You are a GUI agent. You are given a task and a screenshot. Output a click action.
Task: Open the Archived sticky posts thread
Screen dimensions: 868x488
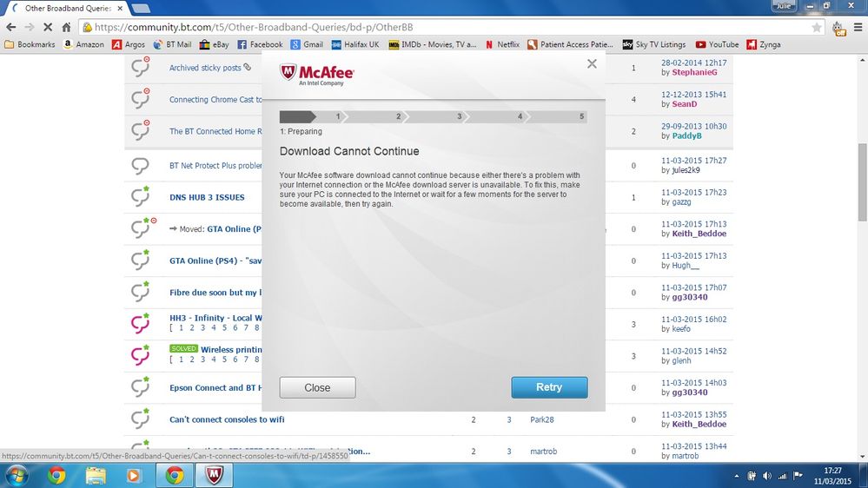[x=205, y=68]
